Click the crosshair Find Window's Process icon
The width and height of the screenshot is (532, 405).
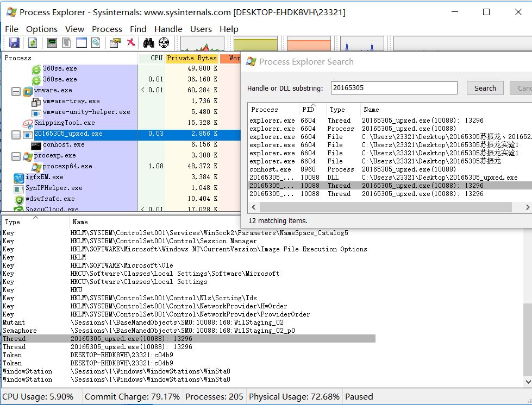(164, 43)
